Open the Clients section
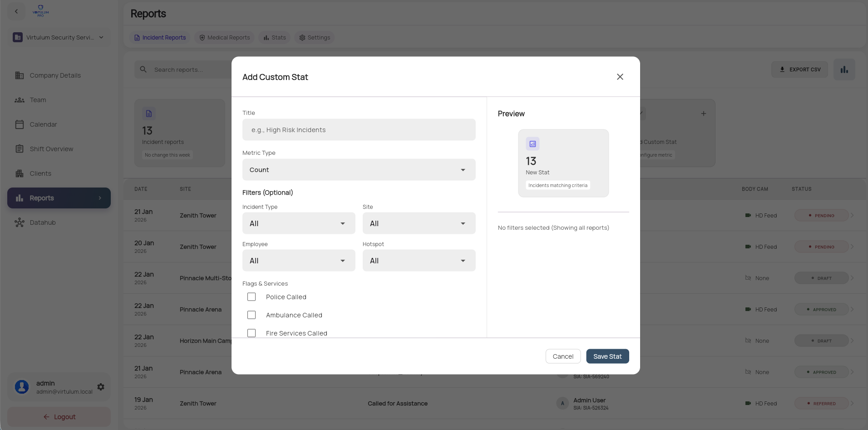 tap(40, 173)
